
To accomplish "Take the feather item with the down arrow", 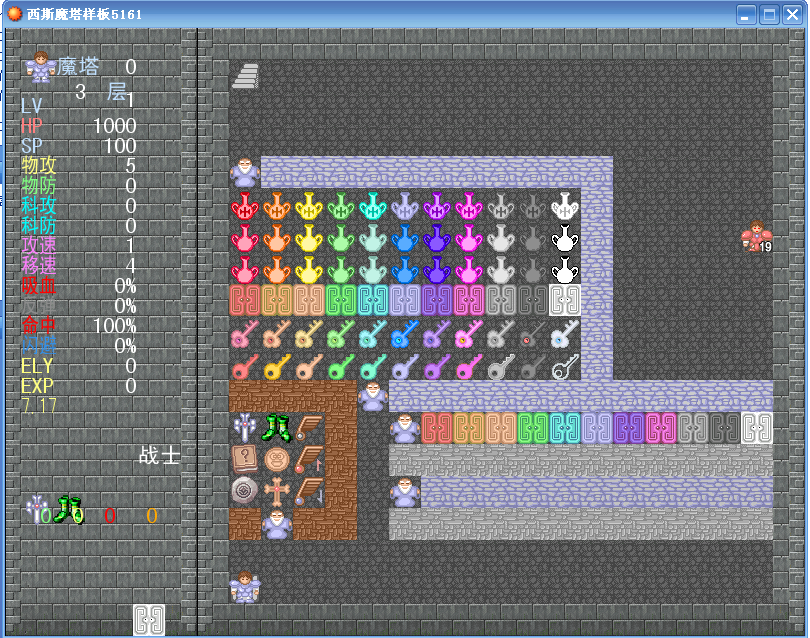I will pyautogui.click(x=309, y=492).
